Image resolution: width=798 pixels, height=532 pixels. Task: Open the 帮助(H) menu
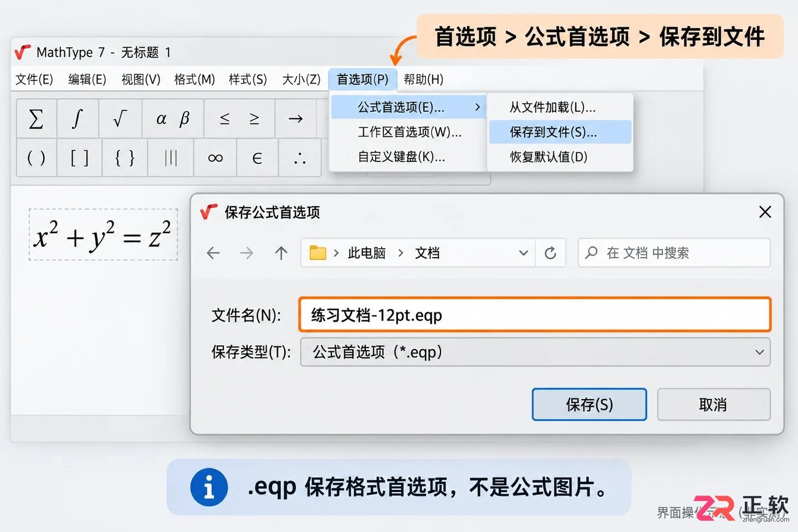pyautogui.click(x=423, y=79)
